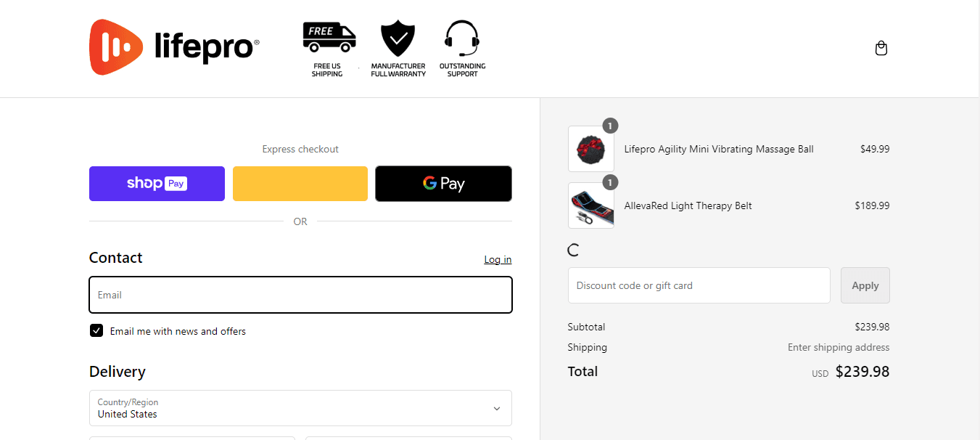Click the free US shipping truck icon
Image resolution: width=980 pixels, height=440 pixels.
tap(329, 37)
